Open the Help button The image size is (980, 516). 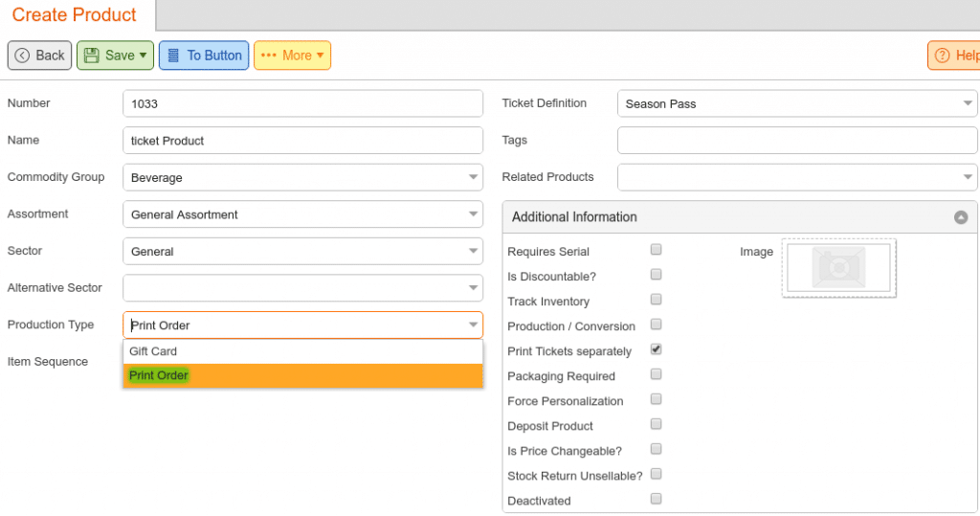coord(954,55)
